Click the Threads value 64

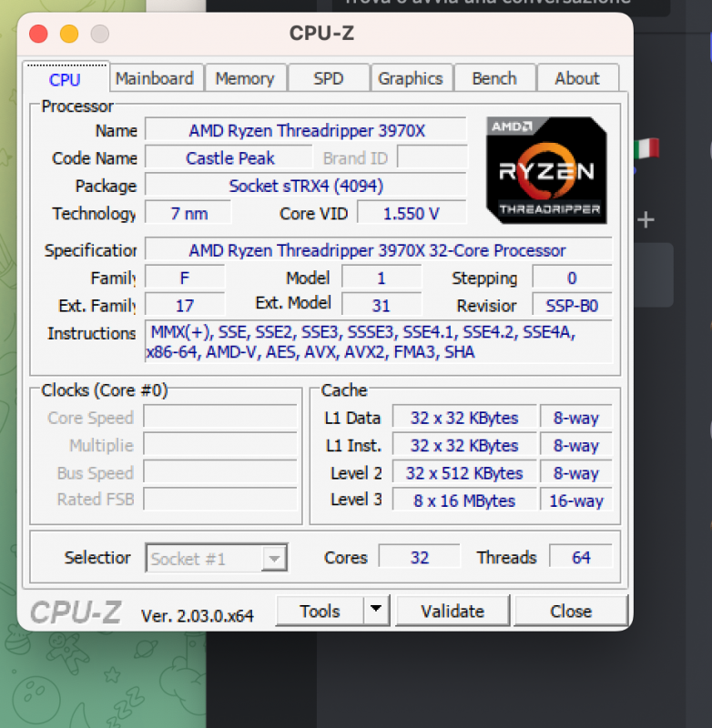coord(581,557)
